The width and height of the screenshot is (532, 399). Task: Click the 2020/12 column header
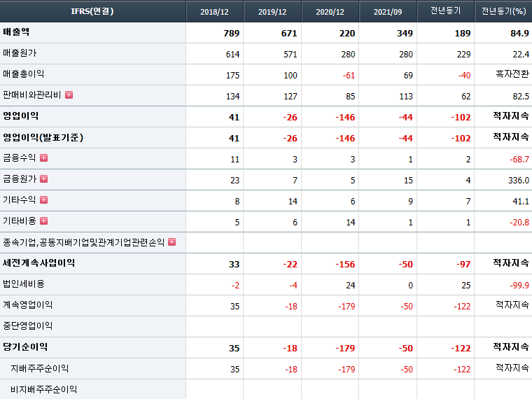click(x=330, y=12)
